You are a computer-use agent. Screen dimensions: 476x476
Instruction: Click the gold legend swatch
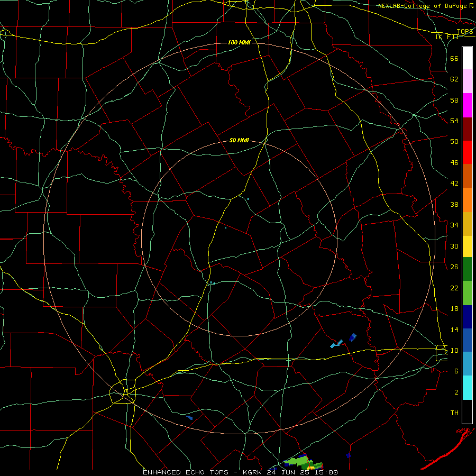467,224
